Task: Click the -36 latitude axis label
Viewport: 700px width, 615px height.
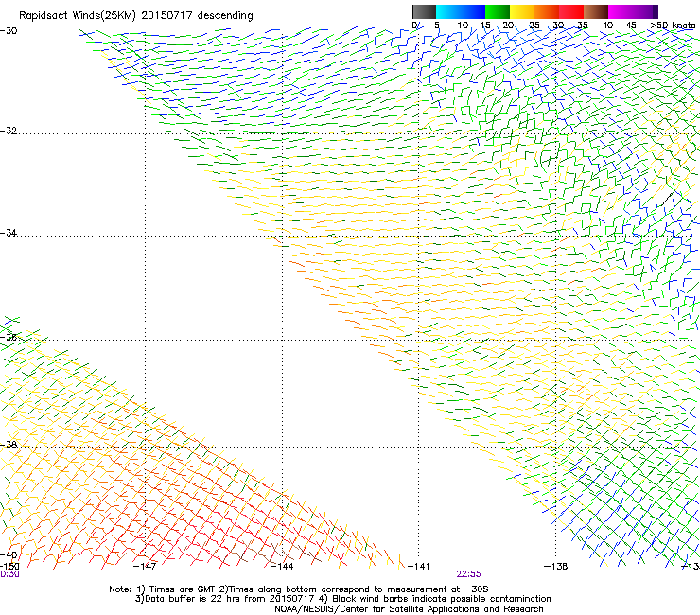Action: pyautogui.click(x=9, y=337)
